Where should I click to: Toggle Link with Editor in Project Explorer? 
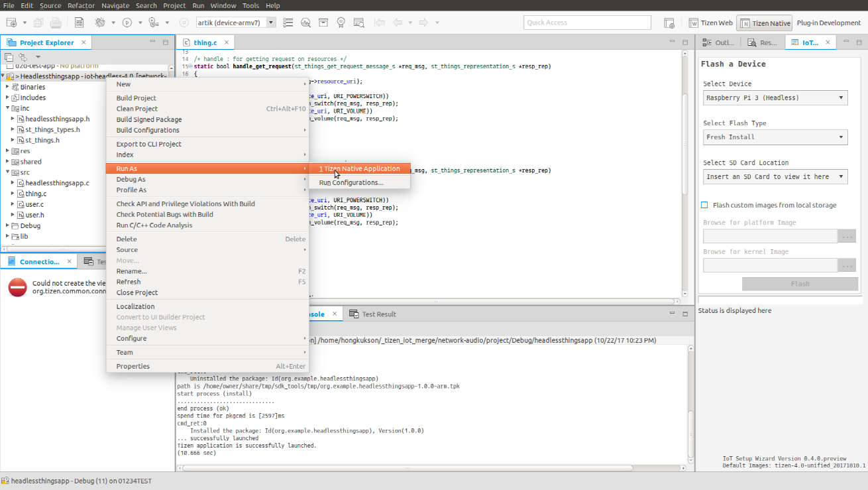coord(23,57)
